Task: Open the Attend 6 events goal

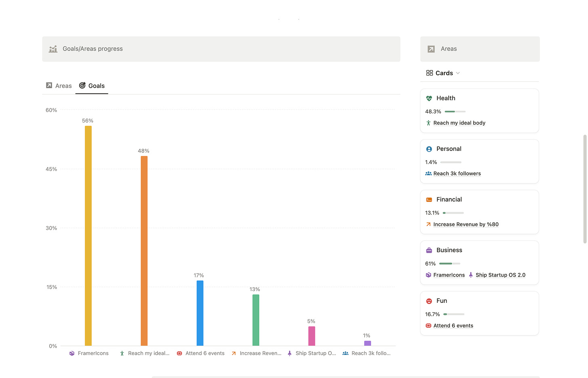Action: coord(453,325)
